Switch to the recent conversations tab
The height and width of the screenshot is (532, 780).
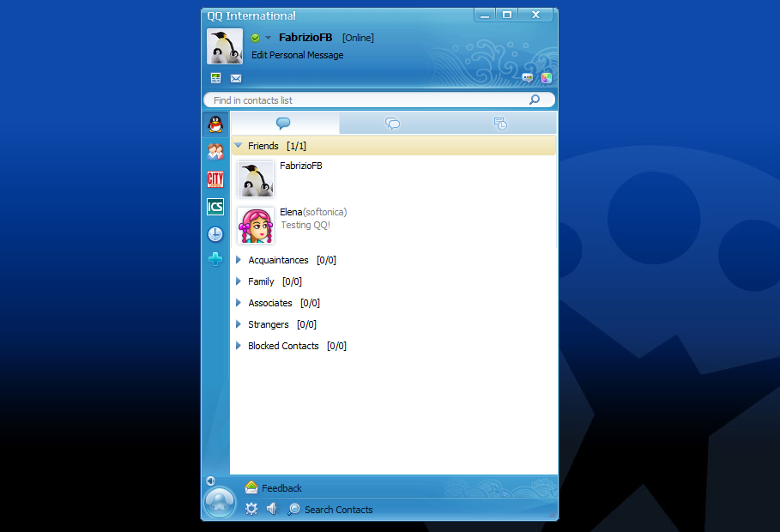tap(501, 124)
